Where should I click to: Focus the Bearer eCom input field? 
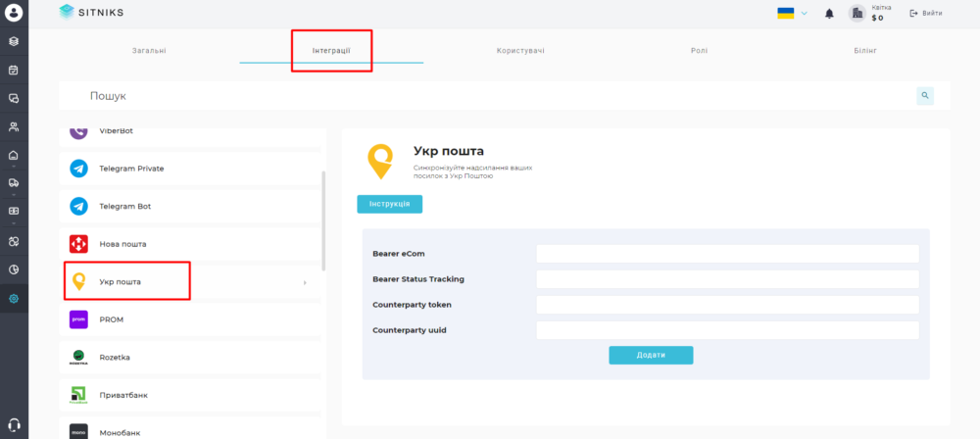tap(727, 254)
